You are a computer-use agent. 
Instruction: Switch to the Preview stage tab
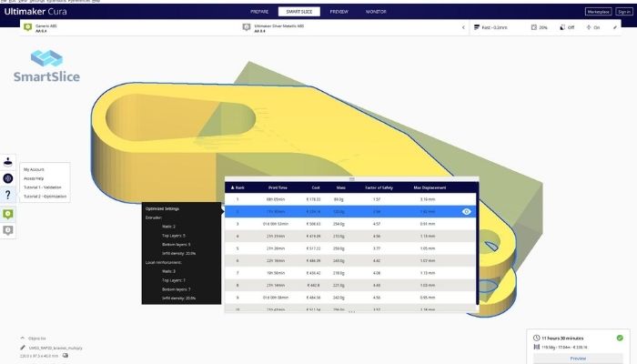(339, 12)
